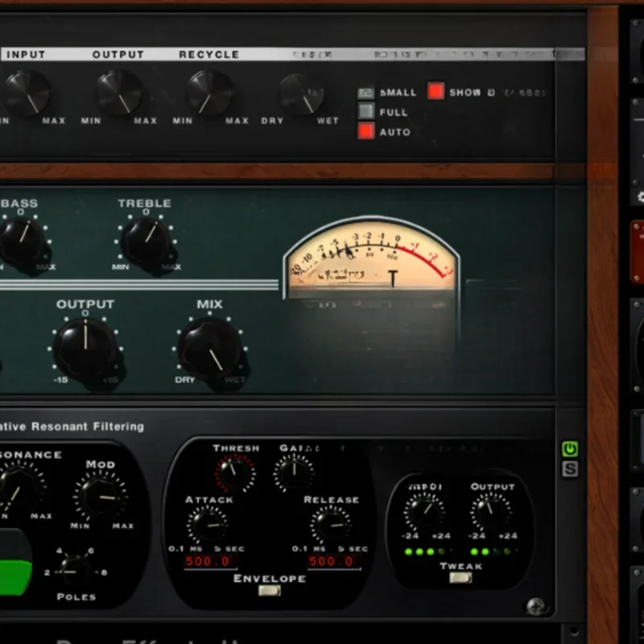Click the RECYCLE knob
Screen dimensions: 644x644
pyautogui.click(x=210, y=93)
